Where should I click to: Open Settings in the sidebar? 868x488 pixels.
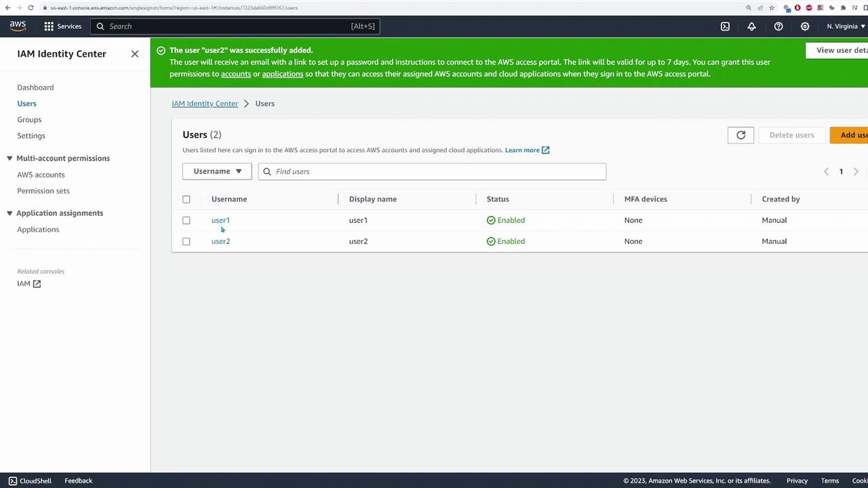[31, 136]
